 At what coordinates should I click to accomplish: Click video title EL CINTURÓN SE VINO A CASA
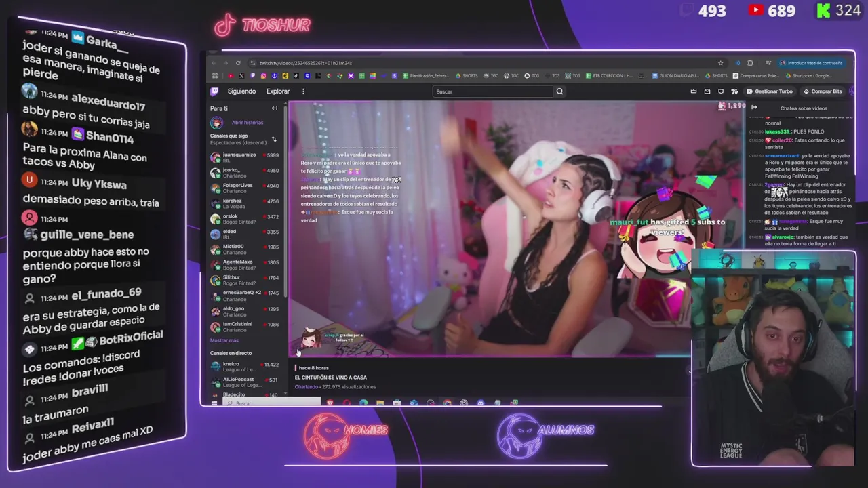click(330, 378)
